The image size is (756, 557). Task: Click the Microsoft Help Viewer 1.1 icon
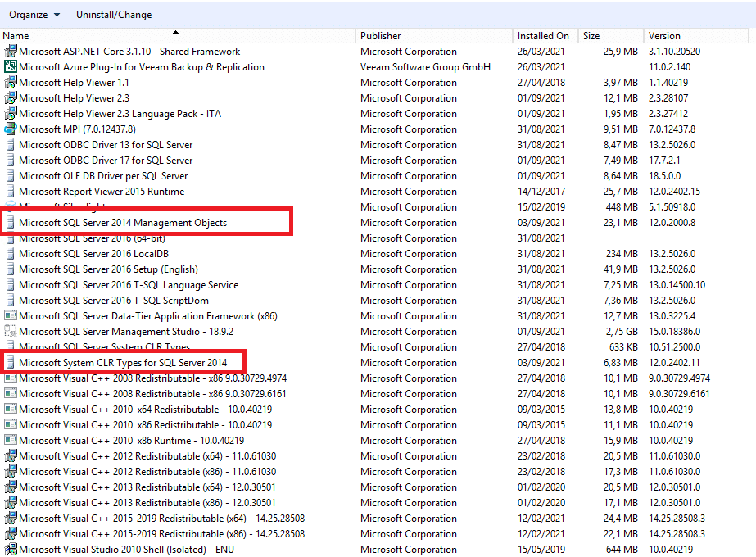(10, 83)
